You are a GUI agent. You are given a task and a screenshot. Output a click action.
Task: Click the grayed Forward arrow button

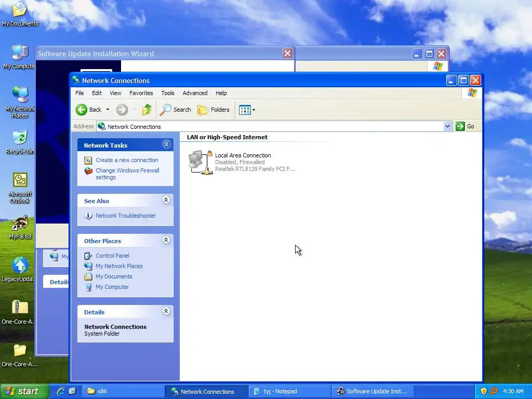click(x=122, y=110)
